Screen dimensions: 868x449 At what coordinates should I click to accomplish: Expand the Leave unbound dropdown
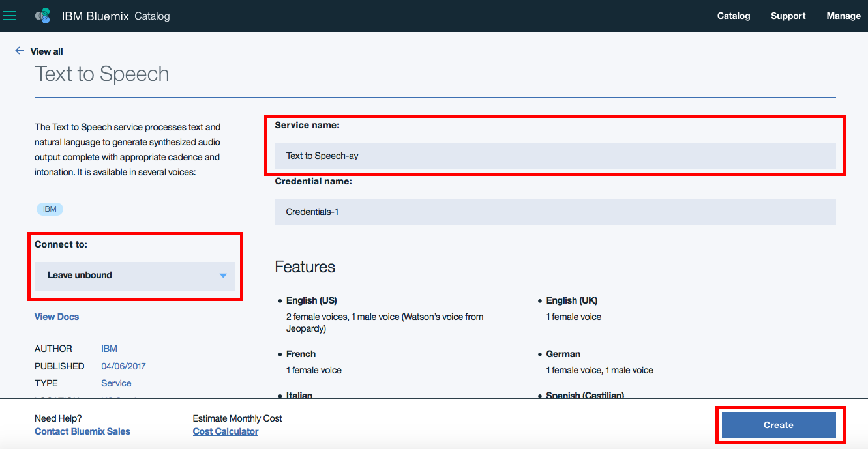pyautogui.click(x=134, y=276)
